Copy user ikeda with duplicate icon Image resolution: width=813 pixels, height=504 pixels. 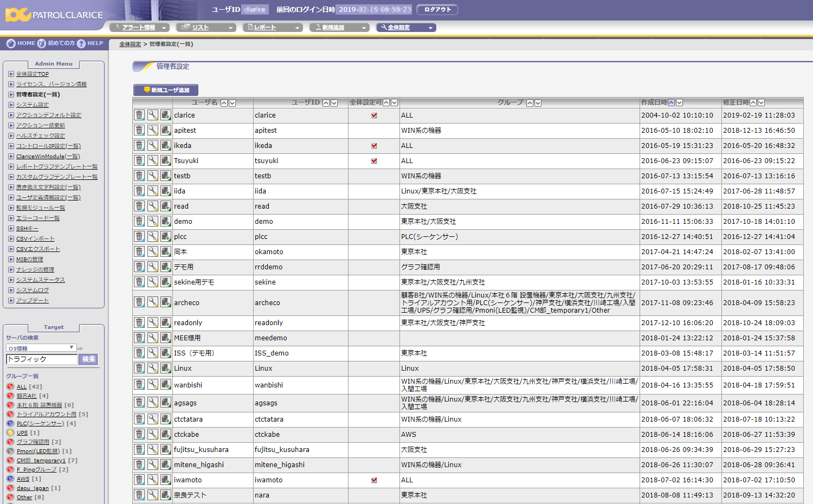(x=166, y=145)
